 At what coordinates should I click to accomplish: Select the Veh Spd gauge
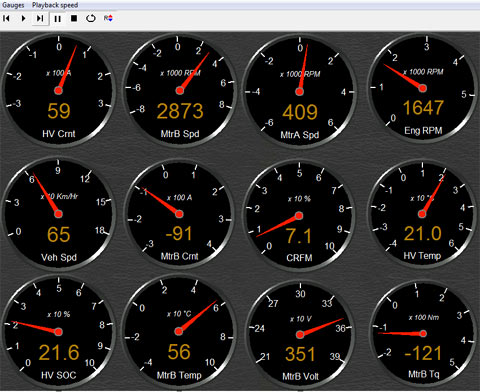[59, 214]
